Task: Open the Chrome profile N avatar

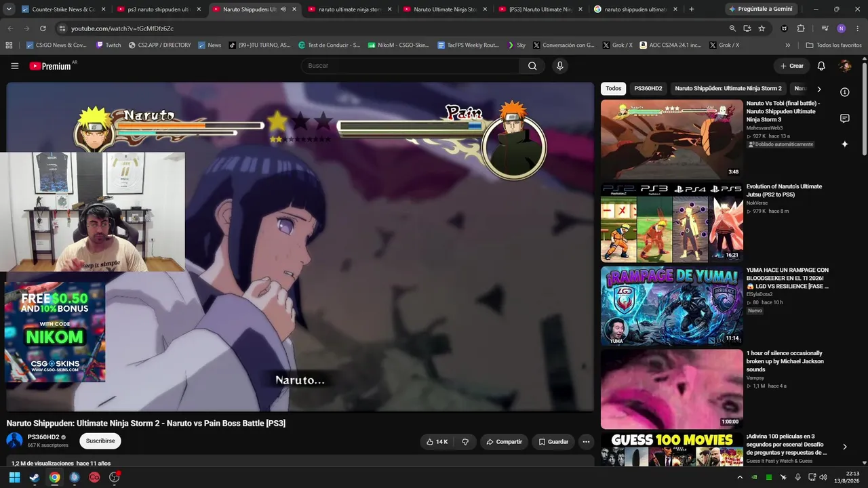Action: click(x=841, y=28)
